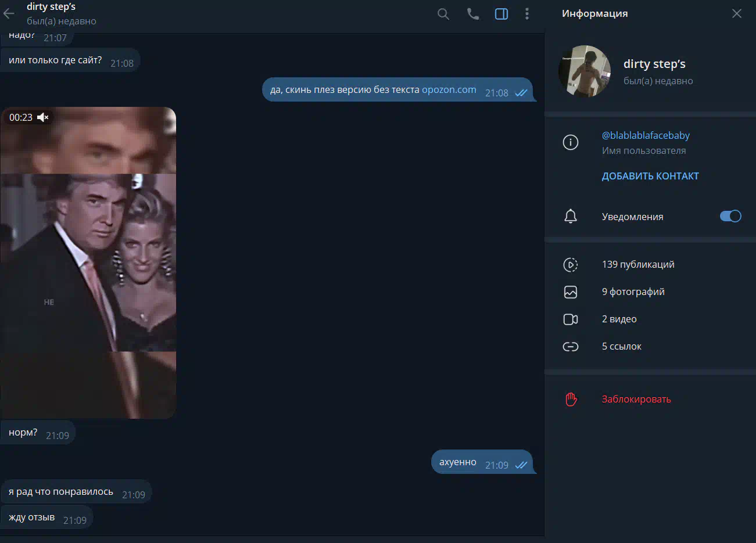Open the profile avatar photo
756x543 pixels.
[x=585, y=71]
